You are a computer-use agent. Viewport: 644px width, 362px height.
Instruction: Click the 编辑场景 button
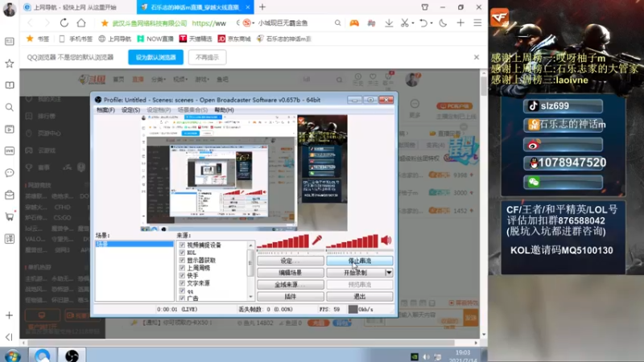(291, 273)
